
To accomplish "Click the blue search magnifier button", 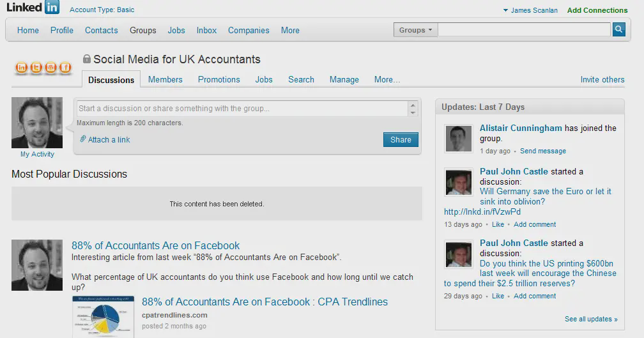I will click(618, 29).
